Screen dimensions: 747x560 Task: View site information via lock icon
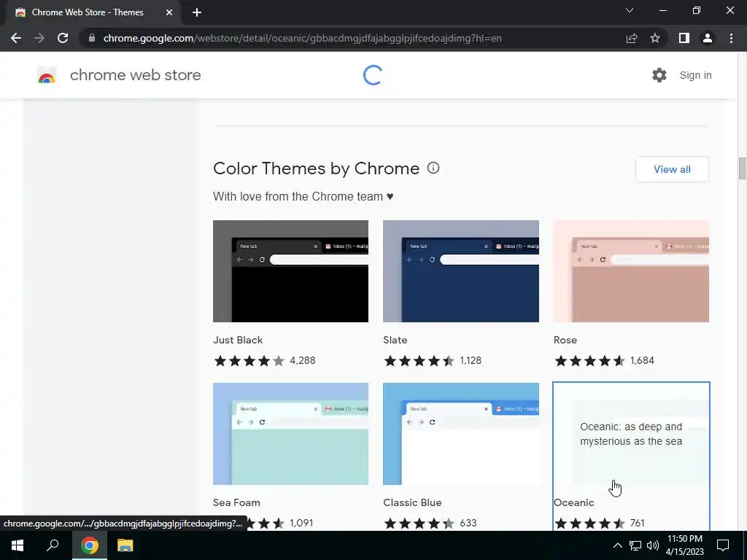[92, 38]
